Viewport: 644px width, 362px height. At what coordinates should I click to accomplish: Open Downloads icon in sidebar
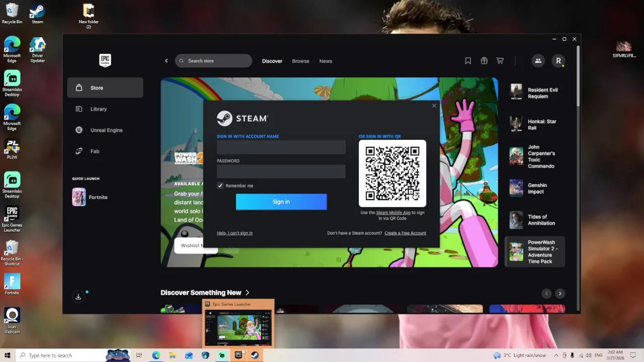coord(78,297)
